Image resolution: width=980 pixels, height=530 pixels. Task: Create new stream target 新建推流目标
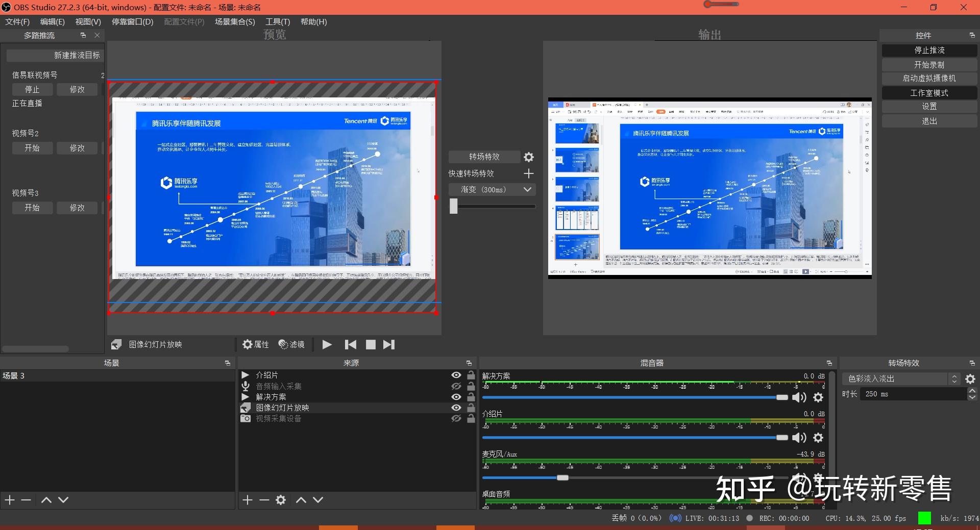pos(54,55)
